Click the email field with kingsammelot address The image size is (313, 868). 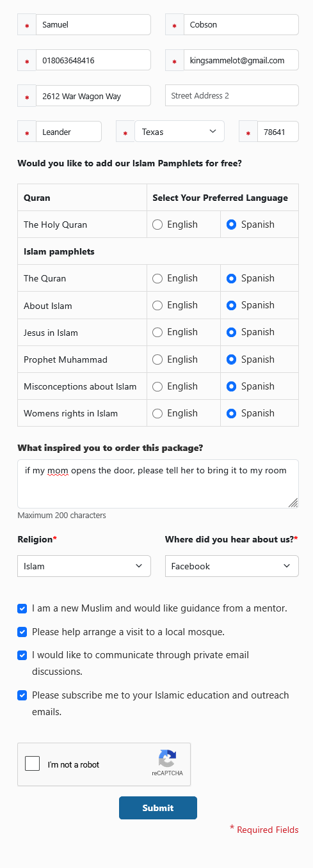(241, 60)
